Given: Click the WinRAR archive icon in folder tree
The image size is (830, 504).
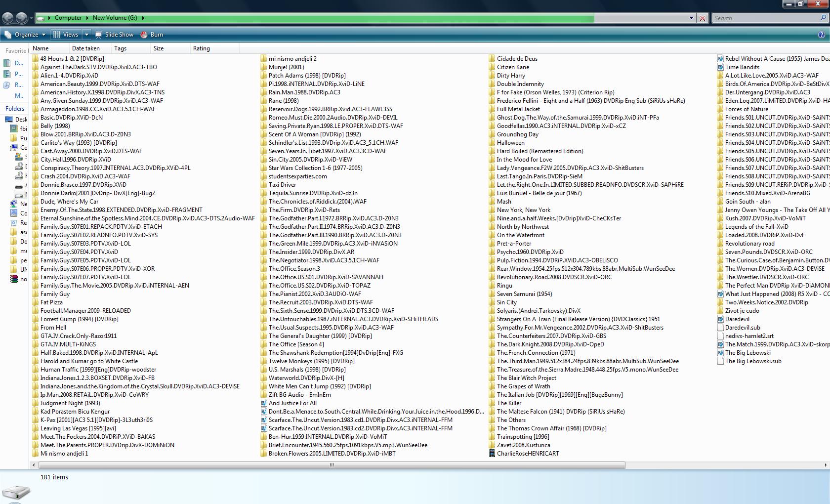Looking at the screenshot, I should 14,279.
